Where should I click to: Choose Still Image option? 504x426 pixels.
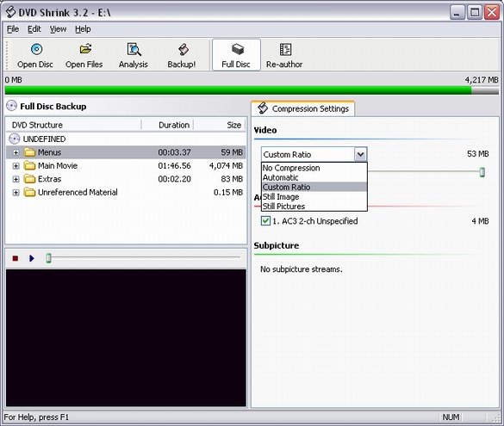click(314, 197)
